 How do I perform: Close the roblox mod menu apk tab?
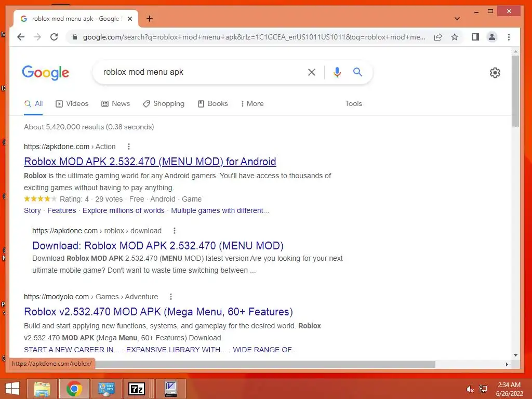click(x=129, y=19)
